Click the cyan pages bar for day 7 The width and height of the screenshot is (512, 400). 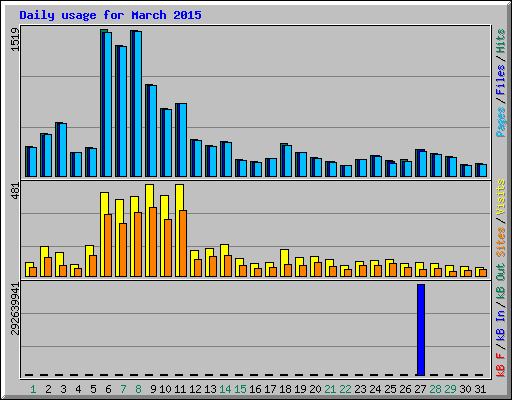tap(123, 111)
